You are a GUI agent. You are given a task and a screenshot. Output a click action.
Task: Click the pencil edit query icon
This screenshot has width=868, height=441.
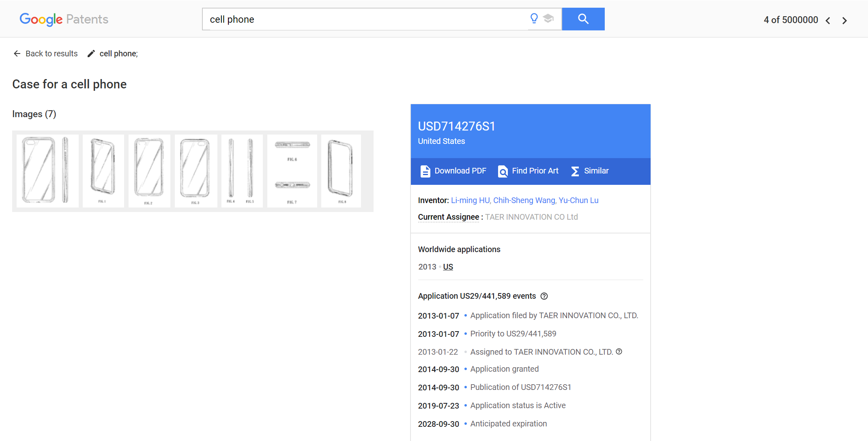coord(91,54)
